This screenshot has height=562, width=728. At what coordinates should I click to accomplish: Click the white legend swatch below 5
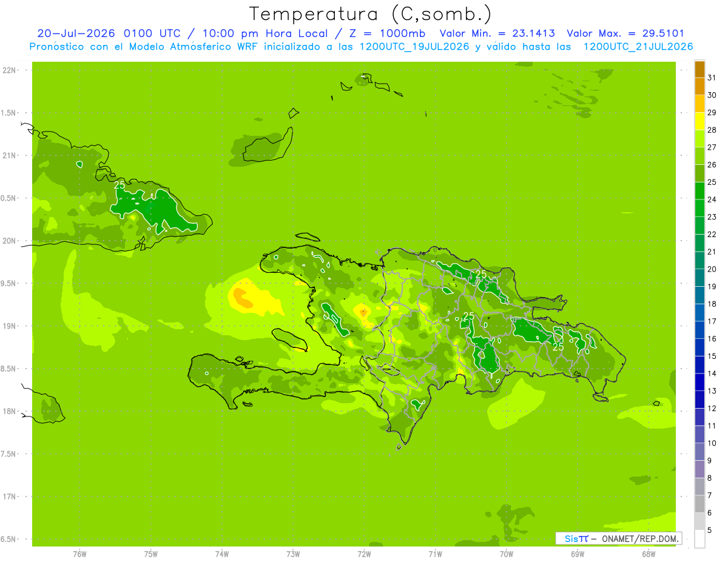[699, 538]
